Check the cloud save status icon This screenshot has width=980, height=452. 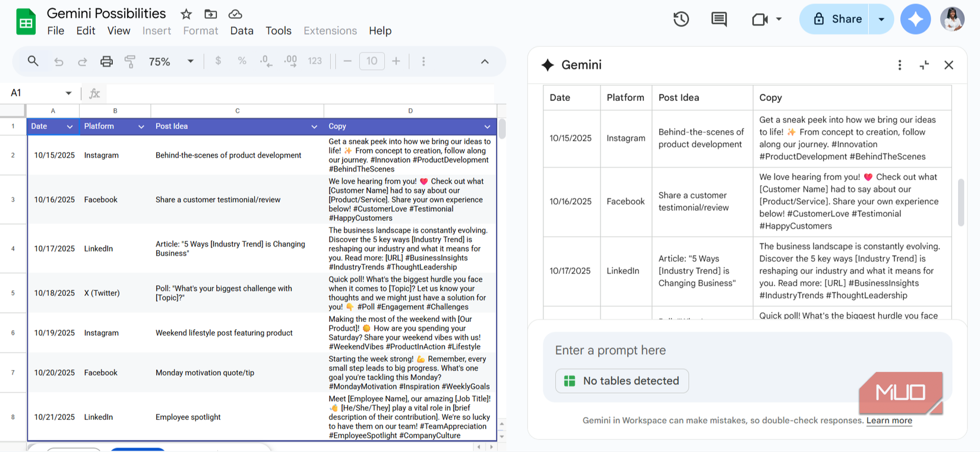(235, 14)
